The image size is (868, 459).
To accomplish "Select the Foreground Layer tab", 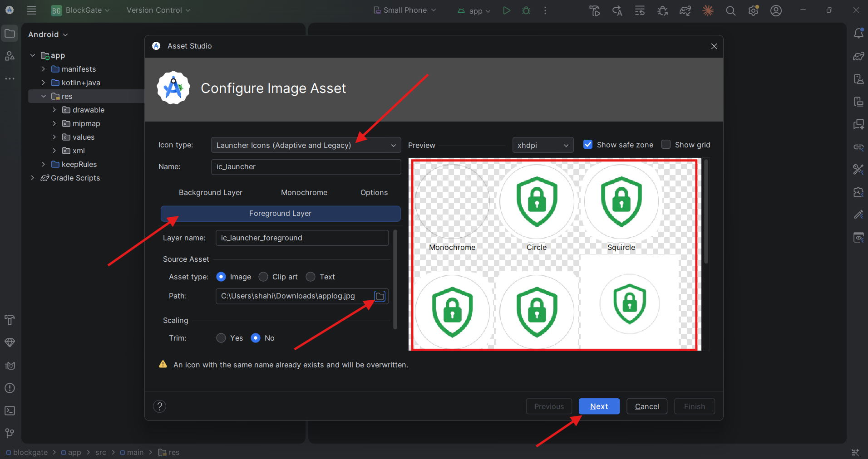I will pyautogui.click(x=281, y=214).
